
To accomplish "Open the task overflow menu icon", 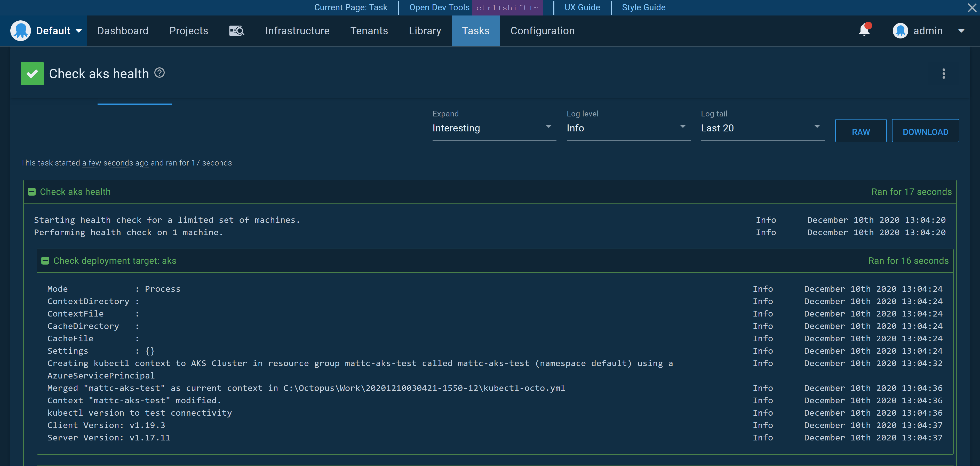I will [x=944, y=74].
